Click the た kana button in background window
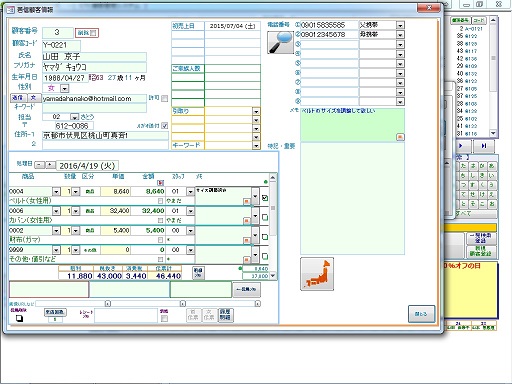Screen dimensions: 512x384 [463, 166]
